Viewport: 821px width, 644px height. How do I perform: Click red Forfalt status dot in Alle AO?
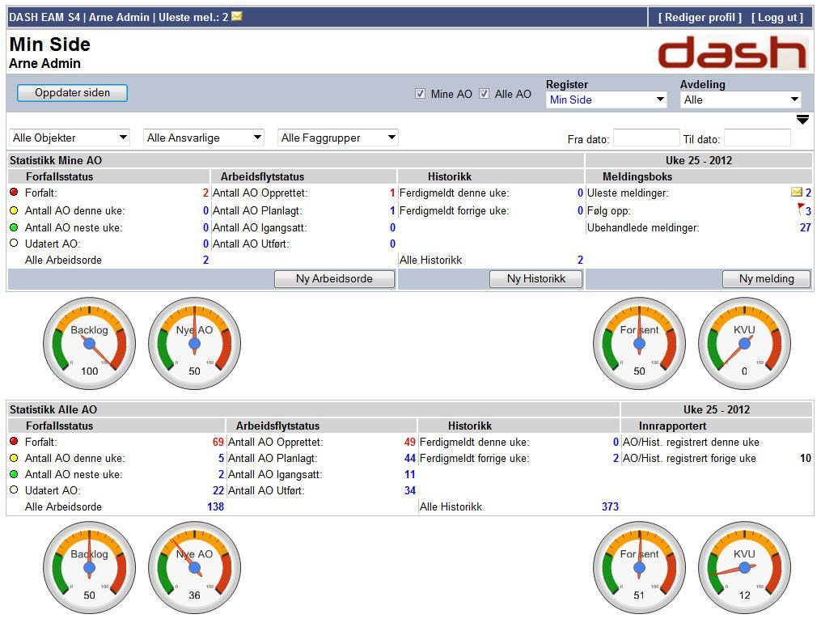tap(14, 442)
